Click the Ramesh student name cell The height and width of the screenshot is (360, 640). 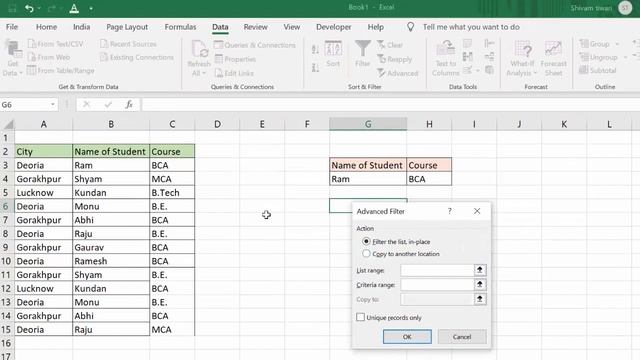click(x=111, y=261)
